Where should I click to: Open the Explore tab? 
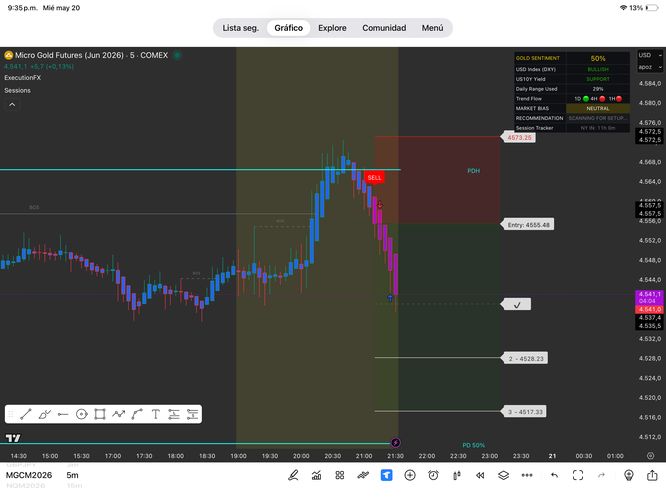pyautogui.click(x=332, y=28)
